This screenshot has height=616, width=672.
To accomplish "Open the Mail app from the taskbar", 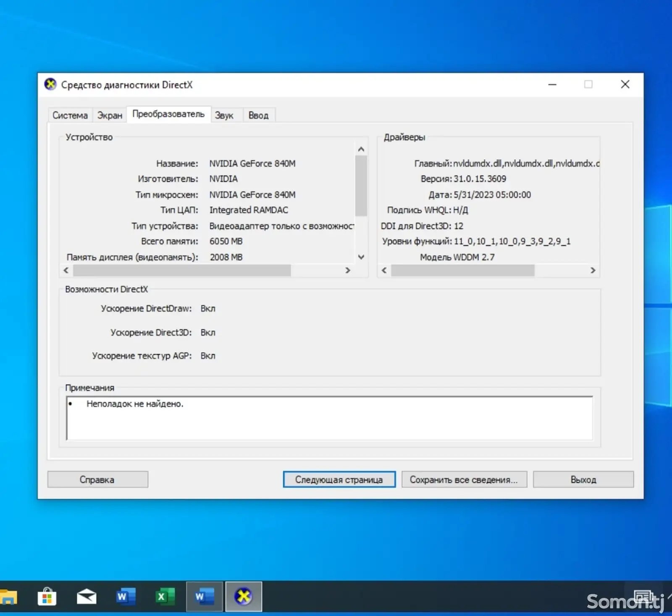I will click(87, 597).
